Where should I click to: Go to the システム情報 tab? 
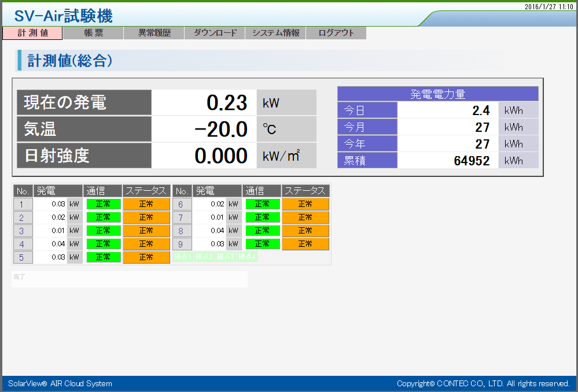click(x=275, y=33)
